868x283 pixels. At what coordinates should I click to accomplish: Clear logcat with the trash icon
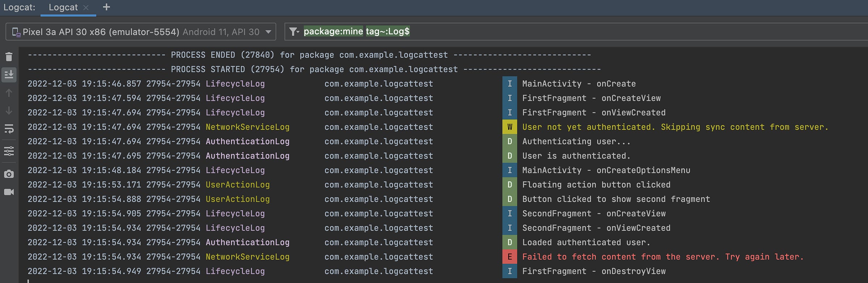[9, 57]
